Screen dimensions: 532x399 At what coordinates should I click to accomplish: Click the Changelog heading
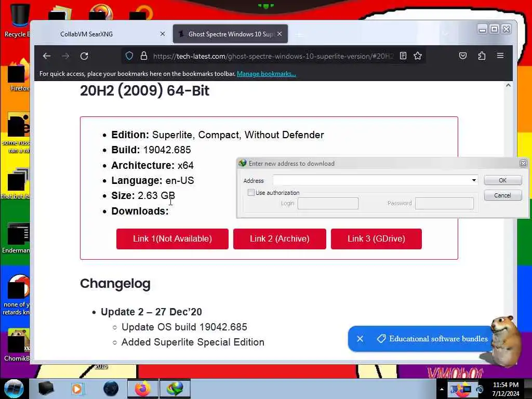[115, 284]
